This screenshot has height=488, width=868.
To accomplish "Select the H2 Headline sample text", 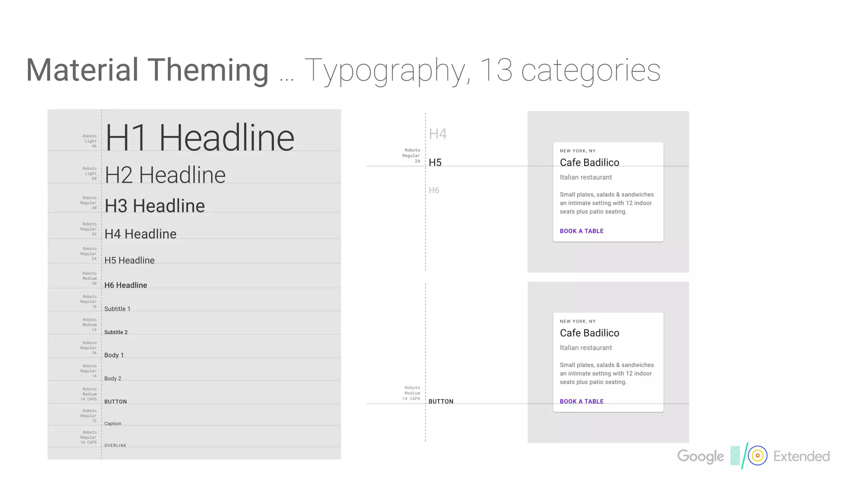I will pyautogui.click(x=165, y=175).
